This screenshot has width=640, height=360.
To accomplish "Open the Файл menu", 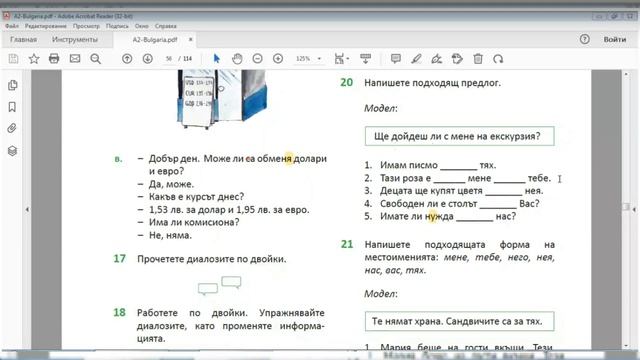I will tap(12, 26).
